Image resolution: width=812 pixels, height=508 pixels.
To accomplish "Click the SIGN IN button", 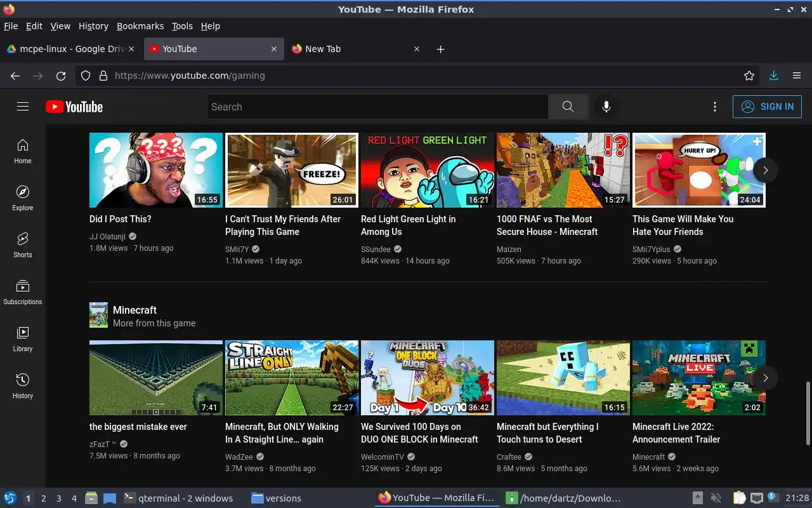I will point(767,107).
